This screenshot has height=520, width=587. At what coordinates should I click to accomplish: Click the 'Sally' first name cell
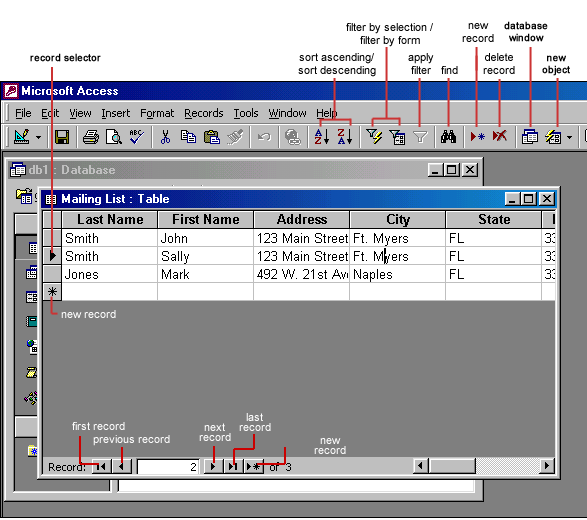point(206,256)
